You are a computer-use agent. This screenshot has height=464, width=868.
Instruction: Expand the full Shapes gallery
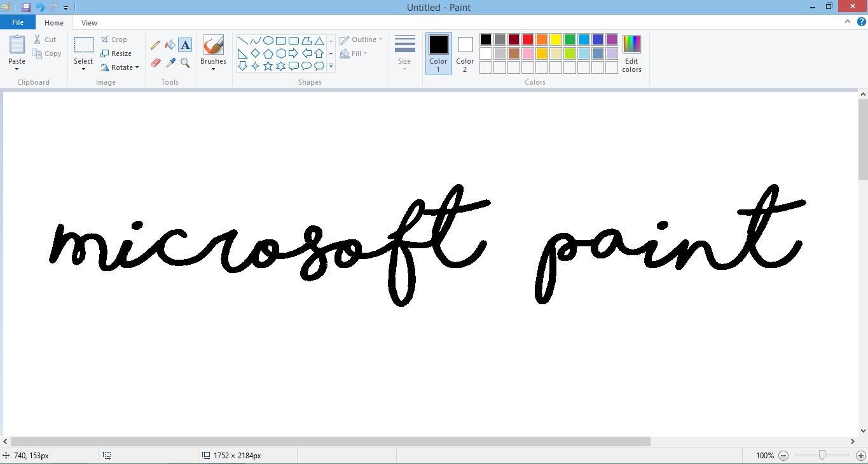331,66
